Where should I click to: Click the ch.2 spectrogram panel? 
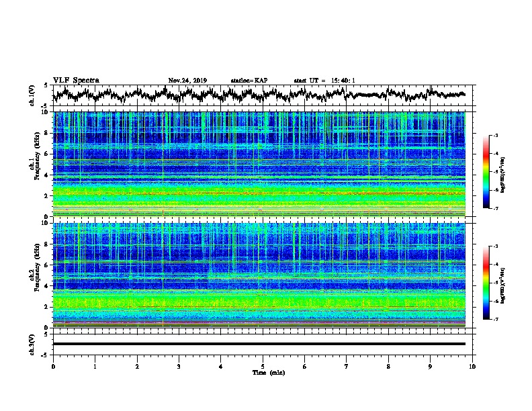(x=259, y=275)
